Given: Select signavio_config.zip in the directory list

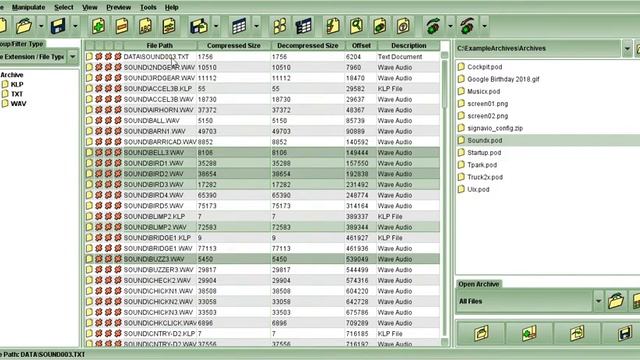Looking at the screenshot, I should [495, 128].
